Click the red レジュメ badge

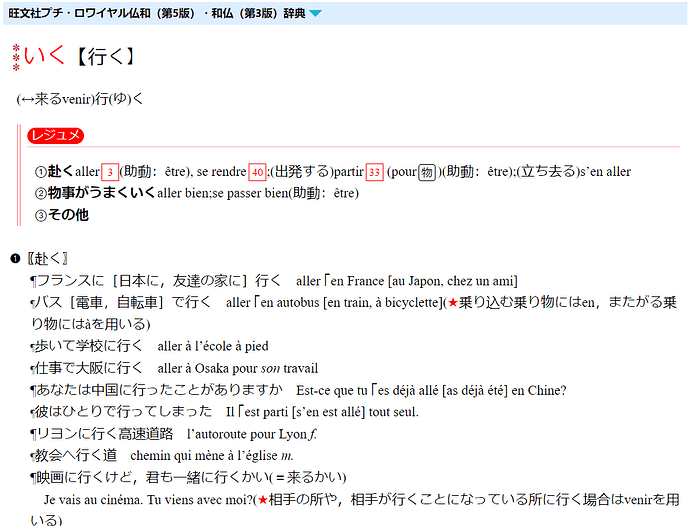pos(55,135)
